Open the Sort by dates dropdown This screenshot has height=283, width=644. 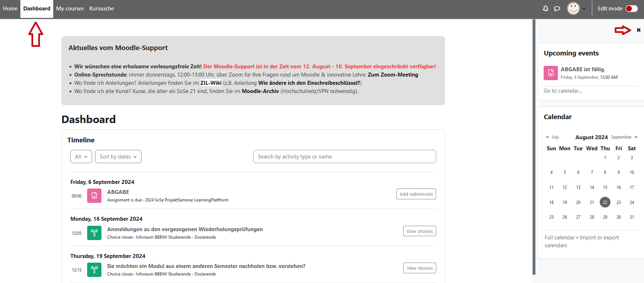pos(118,157)
